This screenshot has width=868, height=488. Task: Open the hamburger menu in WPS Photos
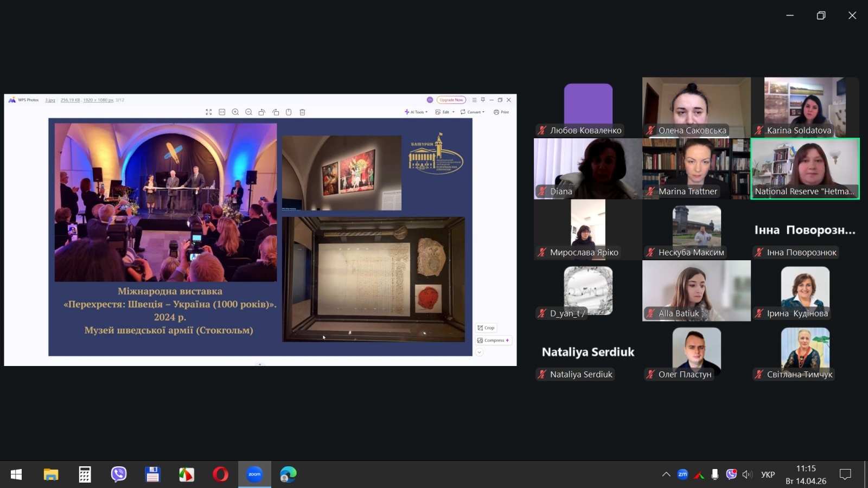click(474, 100)
